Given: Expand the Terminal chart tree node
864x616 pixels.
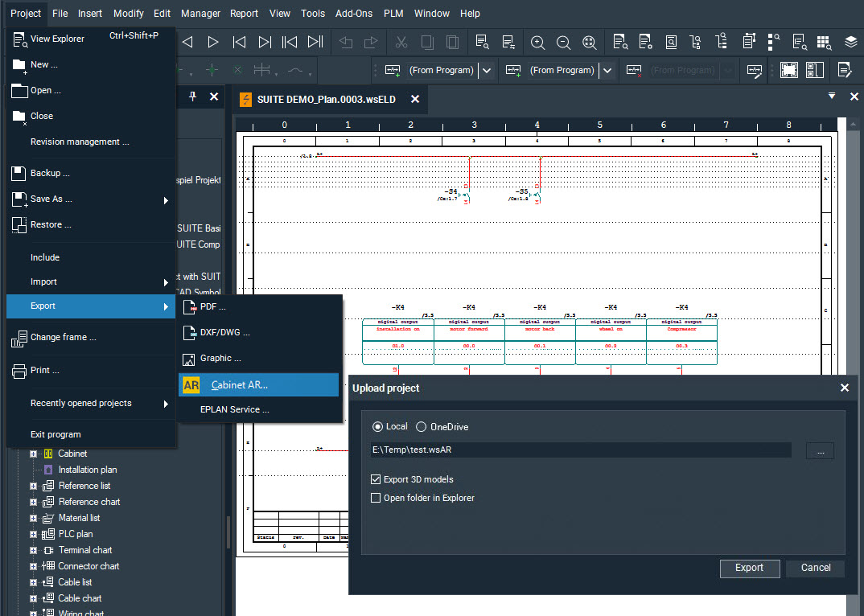Looking at the screenshot, I should [33, 550].
